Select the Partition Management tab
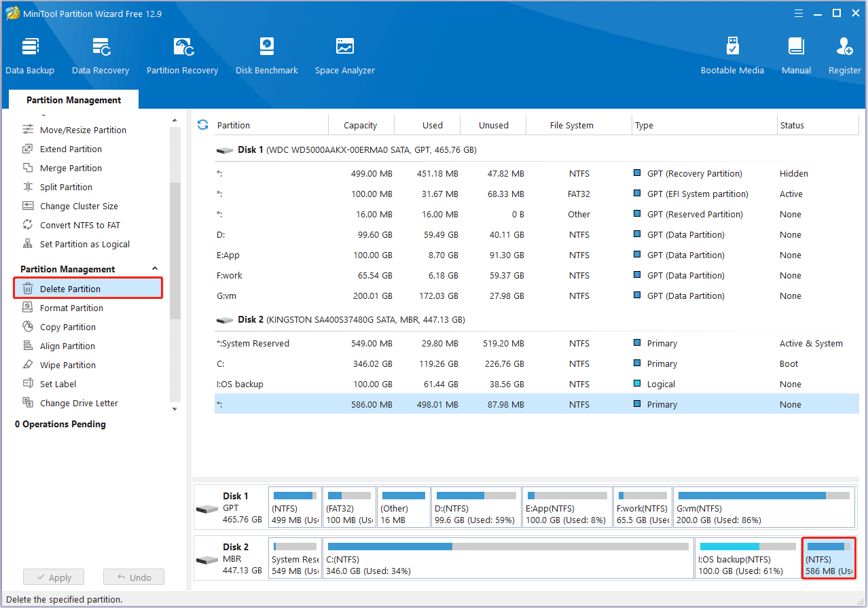Screen dimensions: 868x608 point(73,100)
